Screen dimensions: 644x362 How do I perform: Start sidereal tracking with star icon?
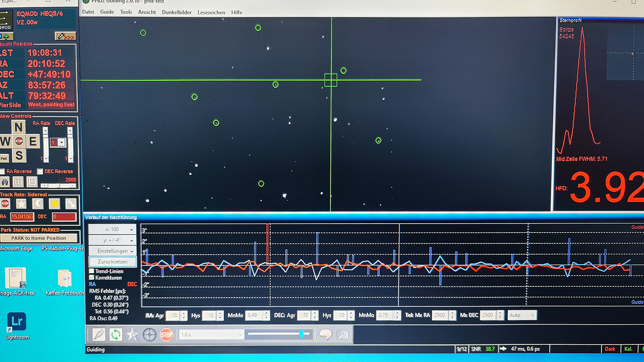pos(21,204)
